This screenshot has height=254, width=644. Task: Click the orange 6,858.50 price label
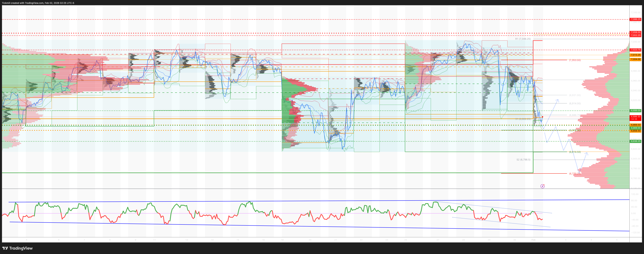636,131
